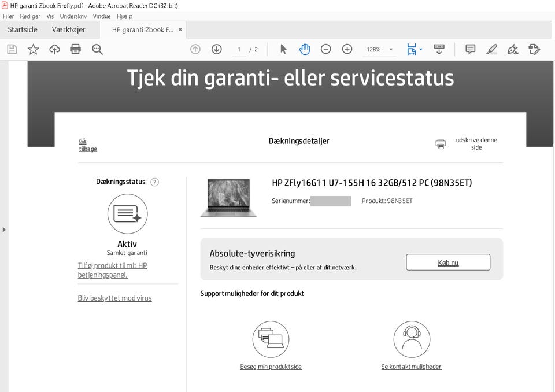Click the Produkt: 98N35ET text

pos(387,201)
